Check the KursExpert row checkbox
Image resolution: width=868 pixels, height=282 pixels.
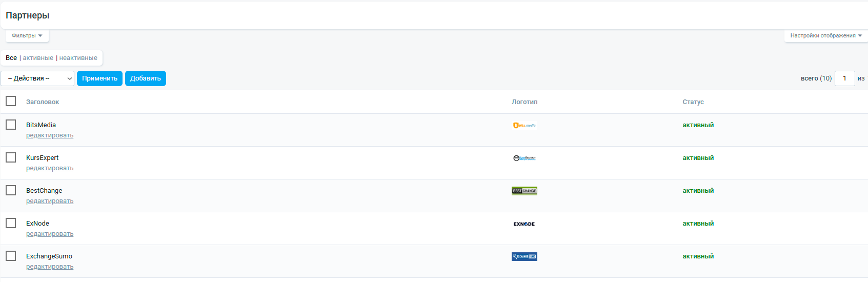(11, 157)
